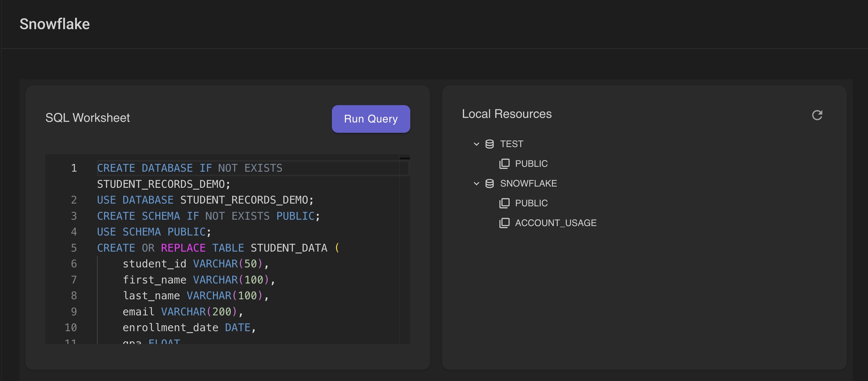This screenshot has height=381, width=868.
Task: Refresh the Local Resources list
Action: point(817,115)
